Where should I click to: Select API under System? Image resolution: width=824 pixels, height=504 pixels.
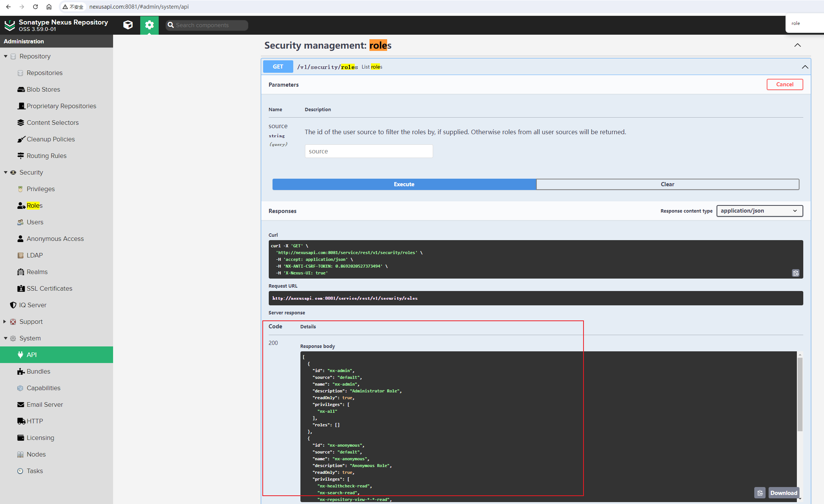pos(57,355)
